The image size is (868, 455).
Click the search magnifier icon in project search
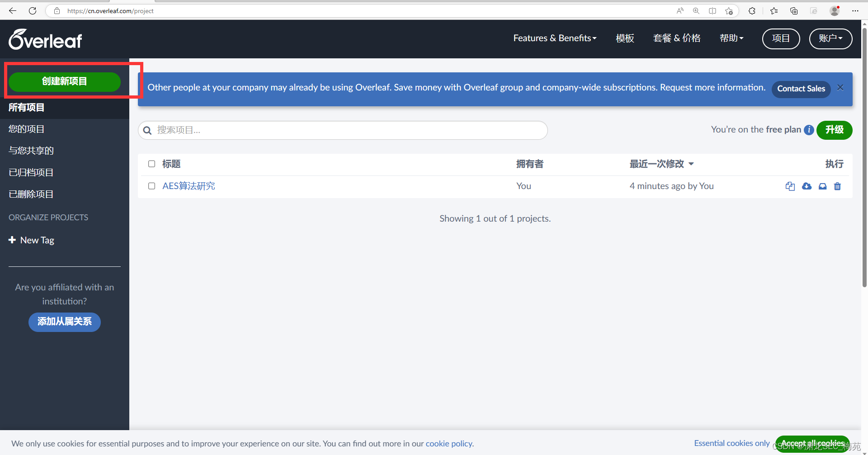click(147, 131)
